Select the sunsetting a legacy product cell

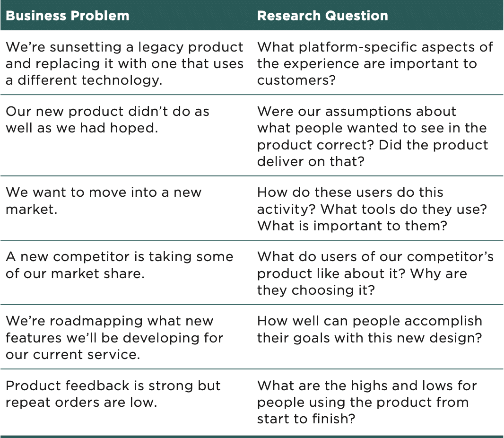[x=124, y=63]
